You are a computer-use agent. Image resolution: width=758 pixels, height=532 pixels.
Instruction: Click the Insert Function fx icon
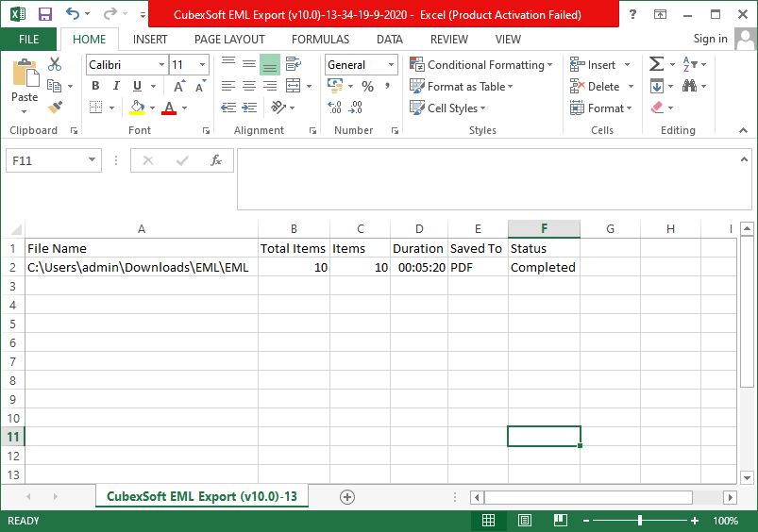(216, 160)
